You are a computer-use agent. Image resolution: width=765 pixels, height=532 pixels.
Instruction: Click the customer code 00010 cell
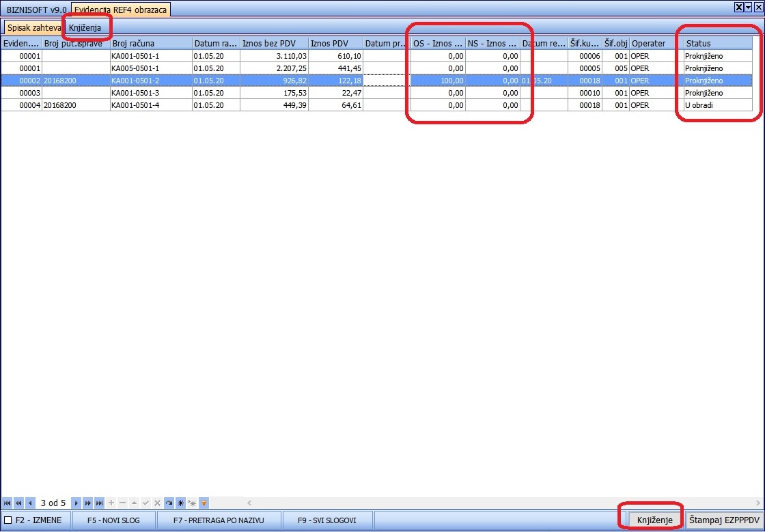[585, 93]
